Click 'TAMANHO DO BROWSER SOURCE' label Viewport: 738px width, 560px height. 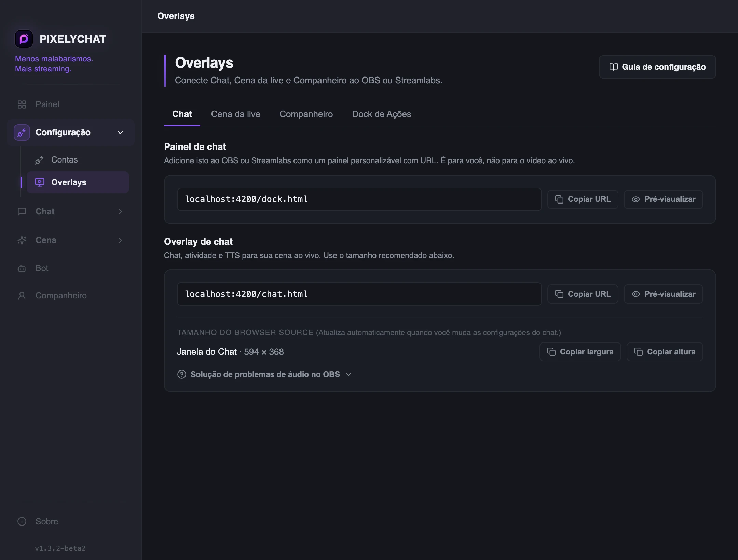[x=245, y=332]
